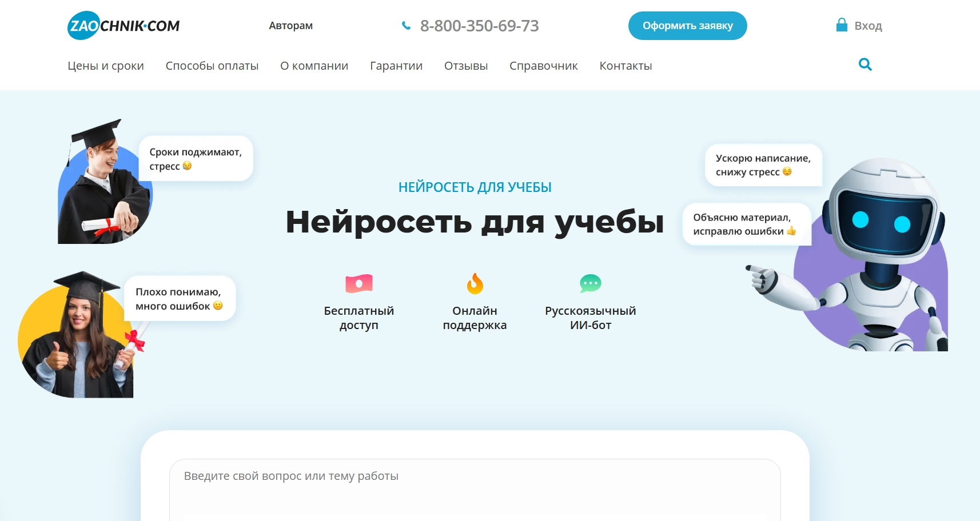980x521 pixels.
Task: Click the Вход login link
Action: [x=868, y=26]
